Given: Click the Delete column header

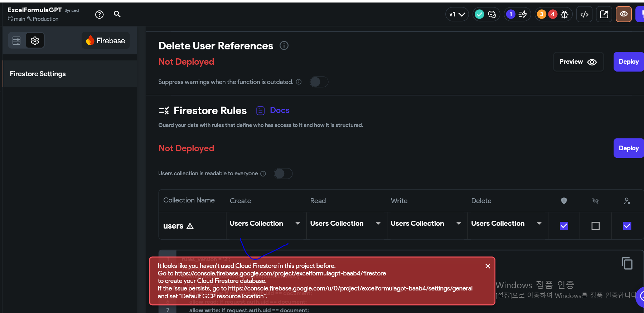Looking at the screenshot, I should tap(481, 201).
